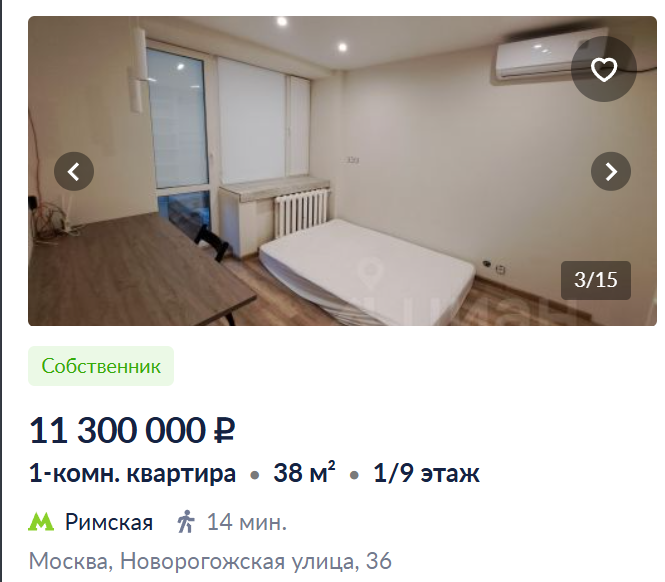Image resolution: width=665 pixels, height=582 pixels.
Task: Click the Собственник owner badge
Action: click(101, 366)
